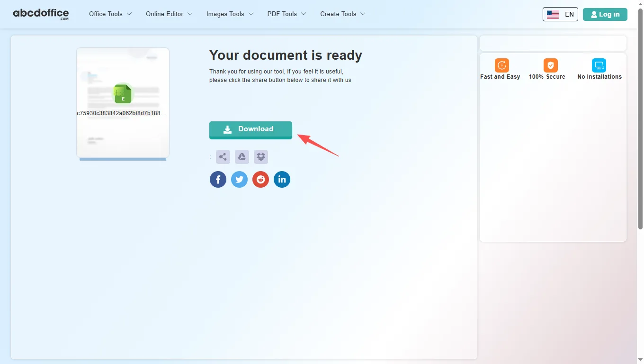Open the PDF Tools menu

286,14
